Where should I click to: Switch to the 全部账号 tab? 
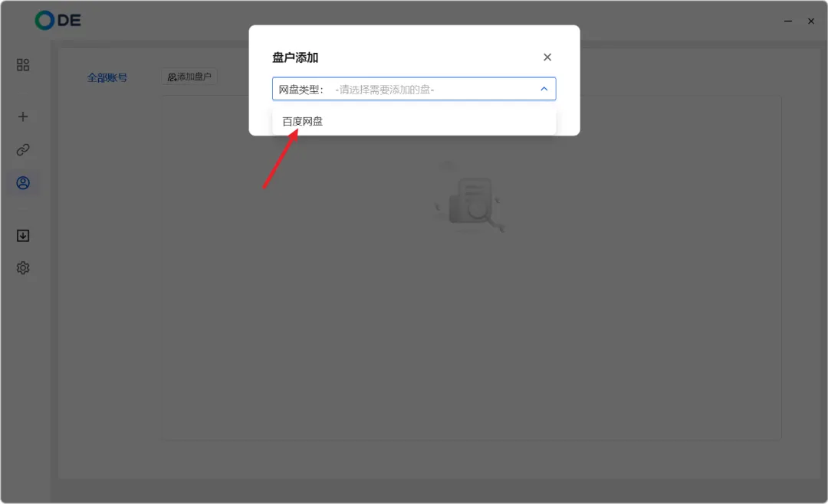(x=107, y=77)
